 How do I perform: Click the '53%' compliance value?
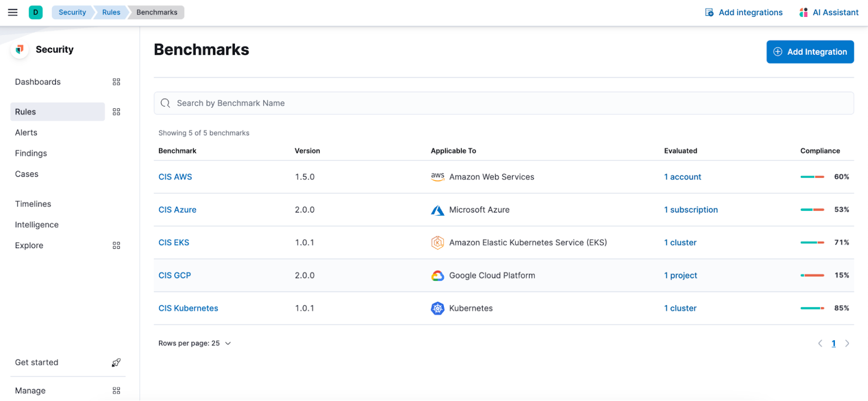click(x=841, y=209)
